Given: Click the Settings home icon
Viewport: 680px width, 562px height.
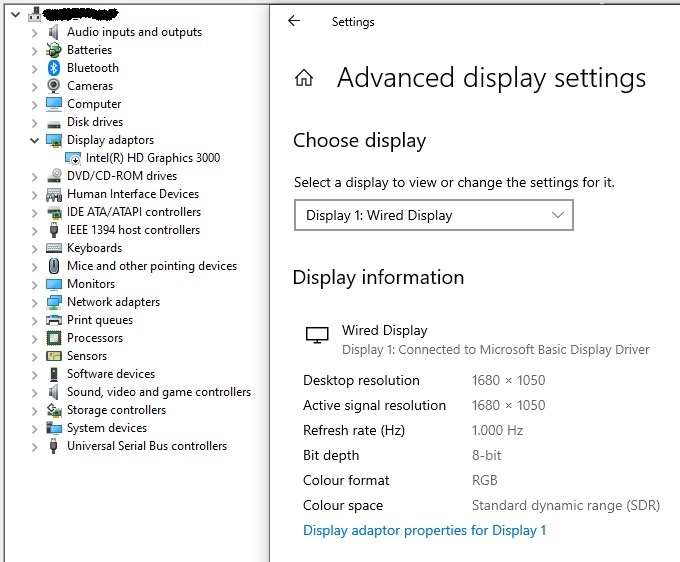Looking at the screenshot, I should point(304,79).
